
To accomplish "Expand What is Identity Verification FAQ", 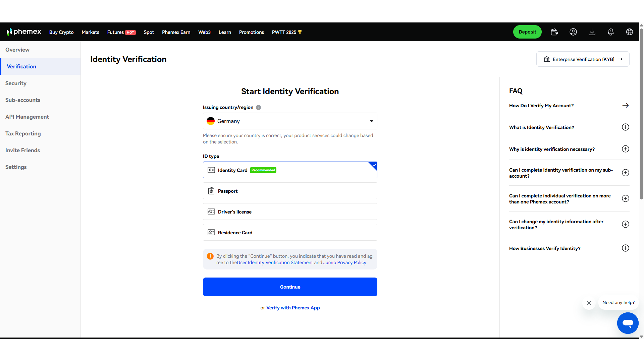I will (626, 127).
